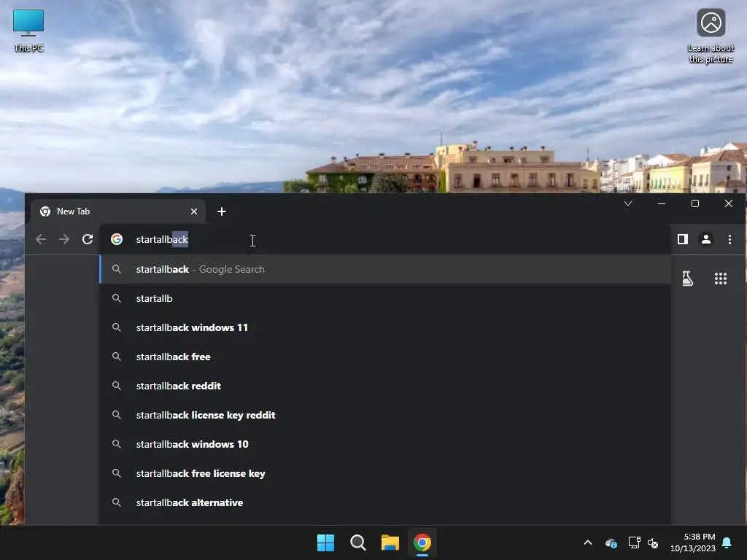
Task: Open taskbar Search
Action: [x=357, y=542]
